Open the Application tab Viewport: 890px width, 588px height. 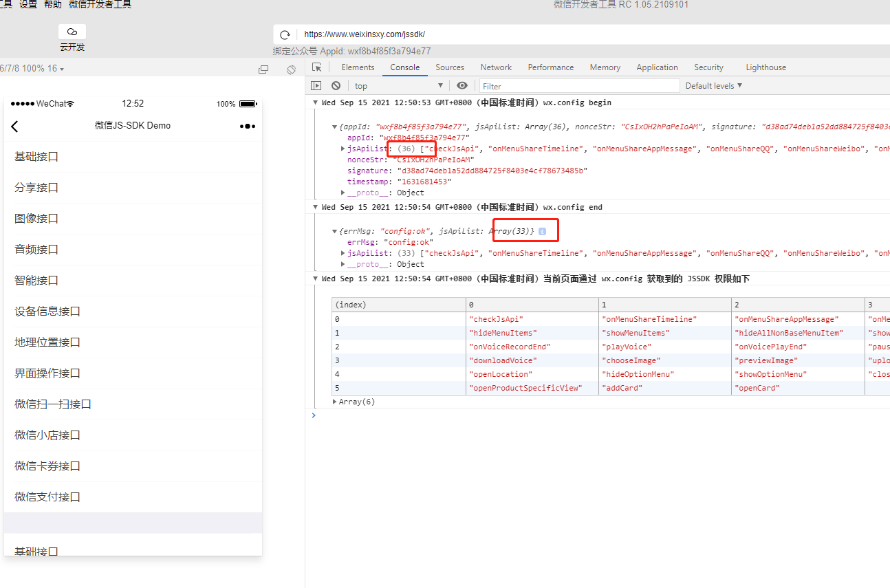(658, 67)
